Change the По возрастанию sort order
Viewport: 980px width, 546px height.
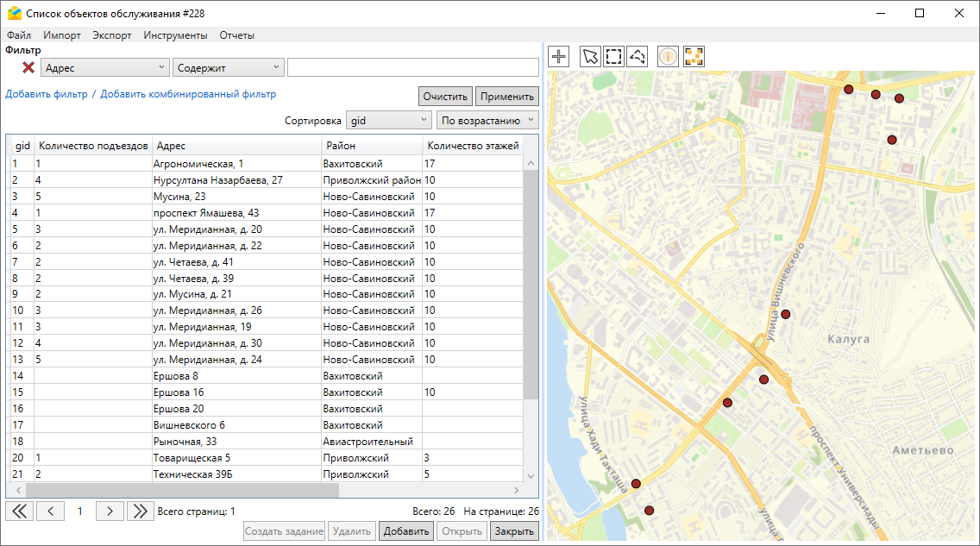[x=487, y=120]
